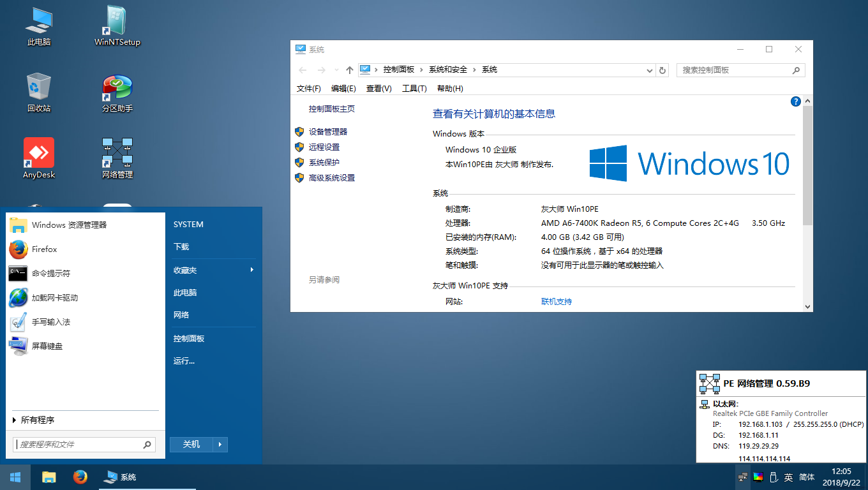Open the 网络管理 desktop shortcut
Image resolution: width=868 pixels, height=490 pixels.
117,159
